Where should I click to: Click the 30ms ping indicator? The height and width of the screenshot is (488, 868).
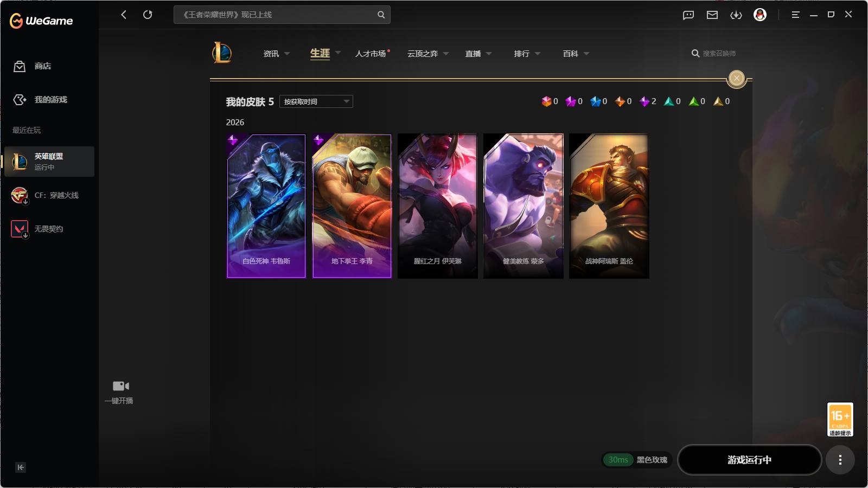(x=618, y=460)
